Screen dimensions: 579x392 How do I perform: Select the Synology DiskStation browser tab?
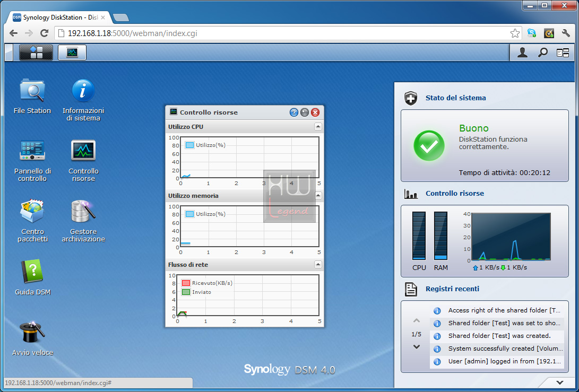60,18
